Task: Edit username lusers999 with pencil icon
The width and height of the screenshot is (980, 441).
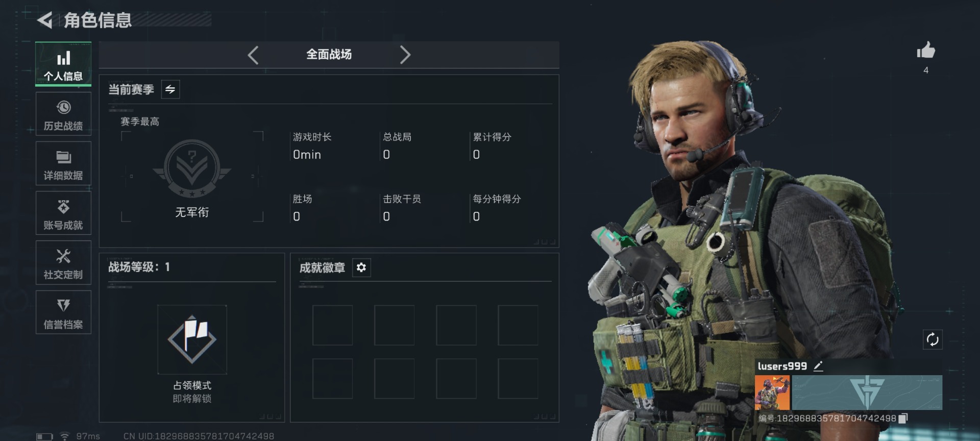Action: pos(818,366)
